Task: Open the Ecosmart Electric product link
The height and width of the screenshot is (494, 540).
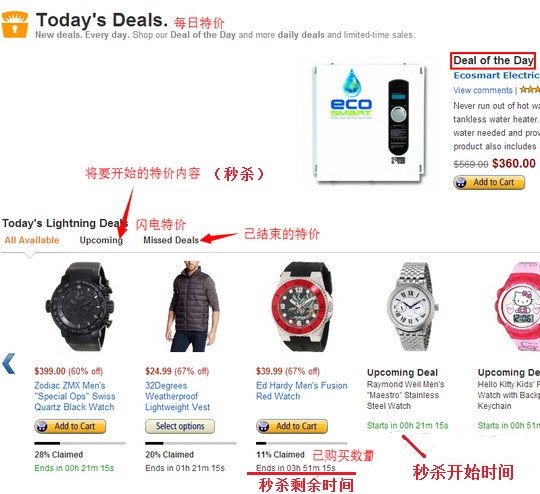Action: [497, 75]
